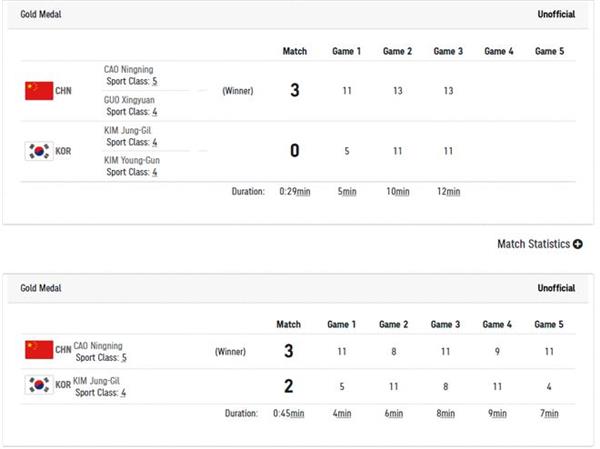Image resolution: width=600 pixels, height=449 pixels.
Task: Expand Match Statistics section
Action: tap(534, 244)
